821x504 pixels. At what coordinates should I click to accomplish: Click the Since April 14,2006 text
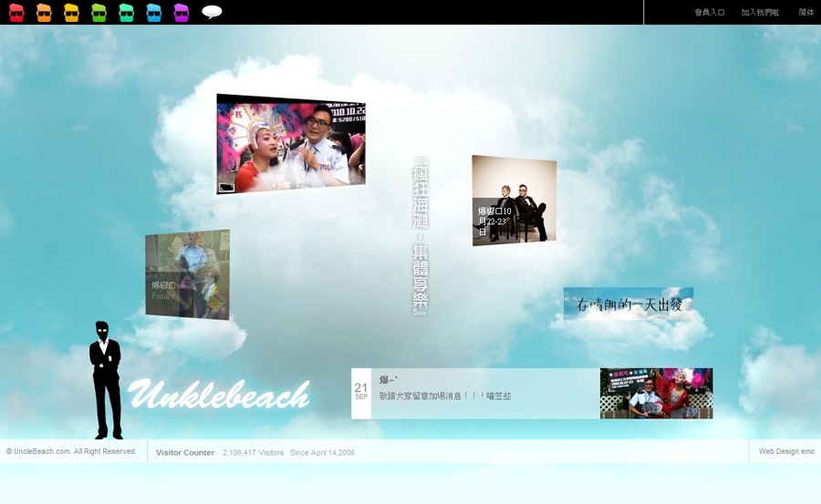tap(323, 453)
